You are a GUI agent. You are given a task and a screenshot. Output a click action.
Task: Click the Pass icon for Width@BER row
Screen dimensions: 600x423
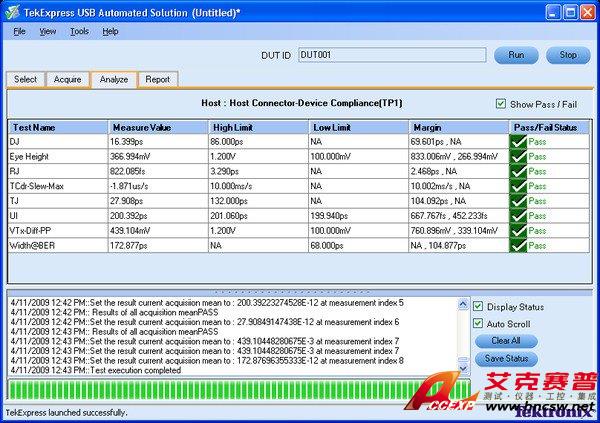coord(518,244)
